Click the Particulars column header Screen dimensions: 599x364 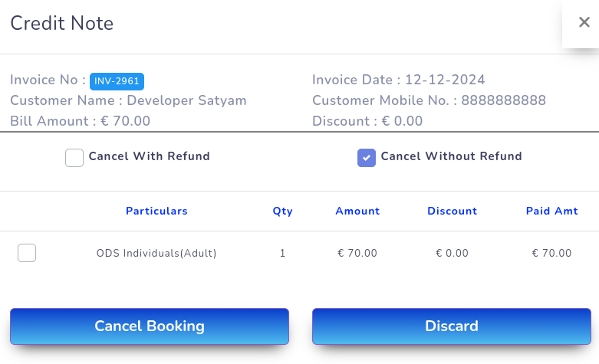pyautogui.click(x=156, y=212)
